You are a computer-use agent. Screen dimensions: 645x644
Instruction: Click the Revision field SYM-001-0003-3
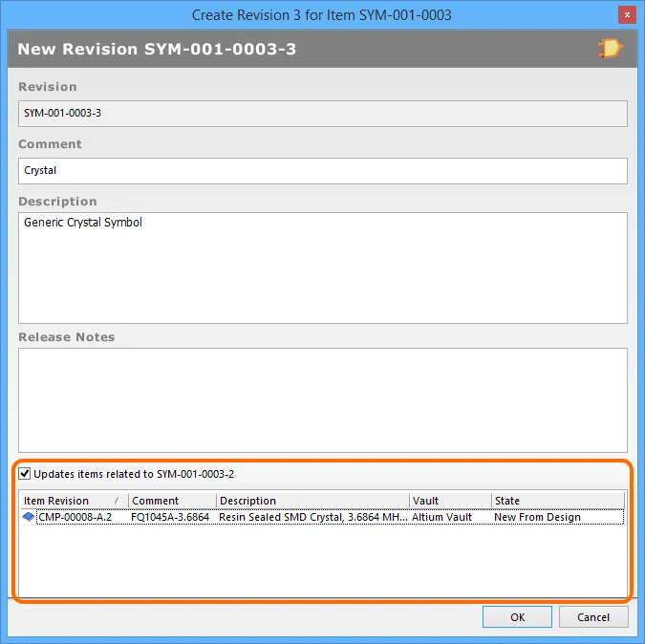tap(323, 113)
